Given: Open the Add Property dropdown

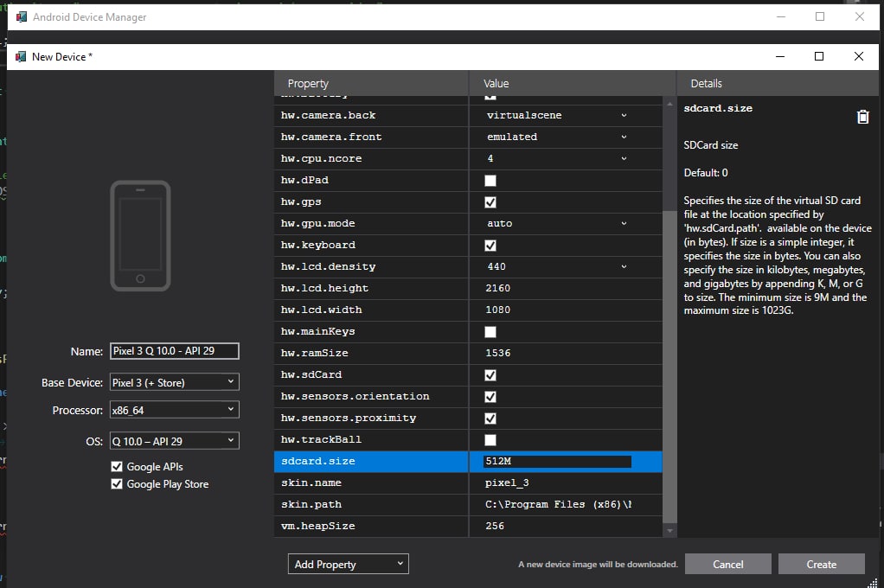Looking at the screenshot, I should [348, 564].
